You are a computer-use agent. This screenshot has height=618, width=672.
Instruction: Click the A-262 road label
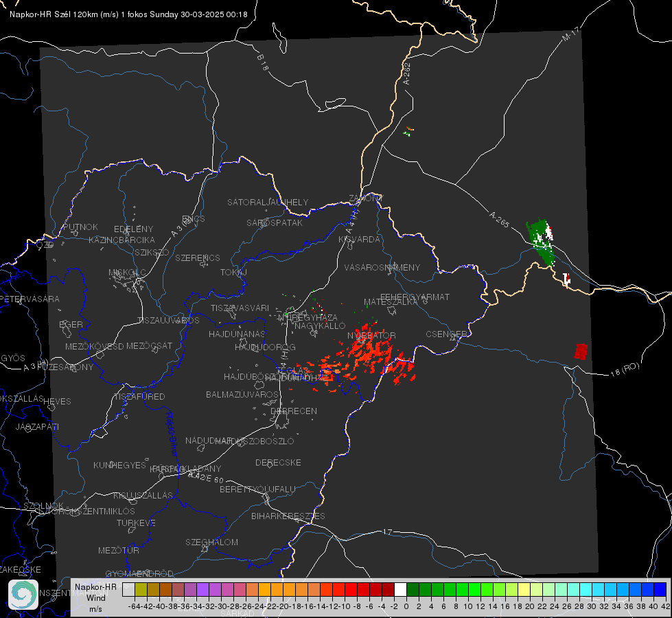pyautogui.click(x=407, y=73)
